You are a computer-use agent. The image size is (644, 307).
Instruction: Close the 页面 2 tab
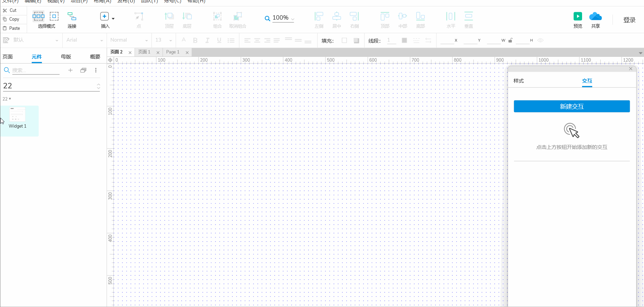(130, 52)
